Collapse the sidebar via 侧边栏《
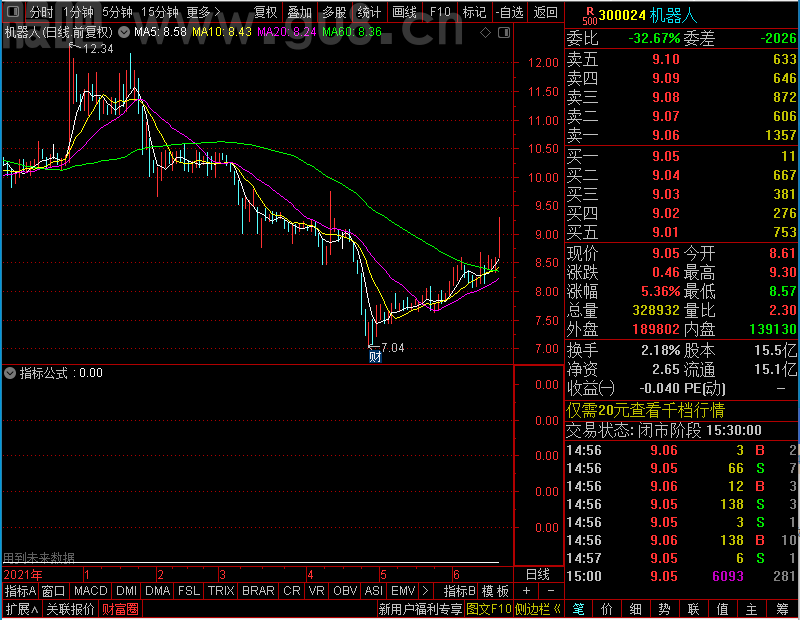 [538, 609]
